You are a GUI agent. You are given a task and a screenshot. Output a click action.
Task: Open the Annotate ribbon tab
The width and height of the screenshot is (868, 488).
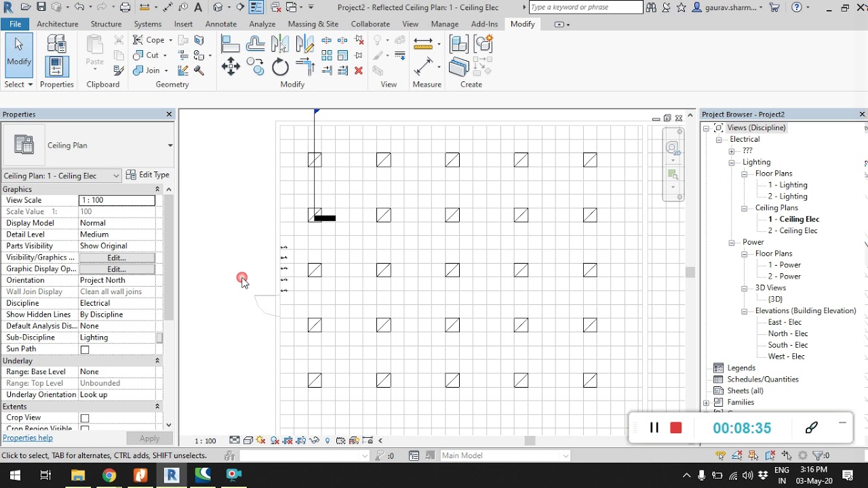pos(221,24)
